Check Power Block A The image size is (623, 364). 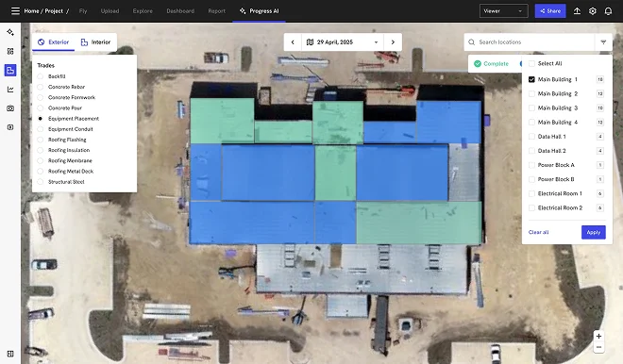pyautogui.click(x=531, y=165)
